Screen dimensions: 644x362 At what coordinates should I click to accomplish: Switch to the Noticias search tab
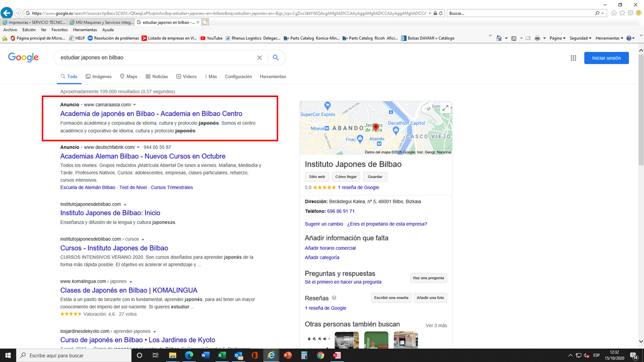(157, 76)
